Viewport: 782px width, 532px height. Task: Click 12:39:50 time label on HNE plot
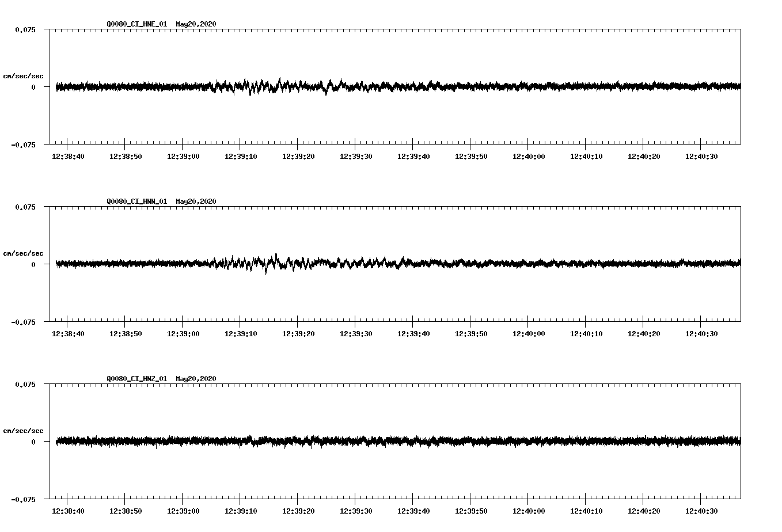click(471, 157)
